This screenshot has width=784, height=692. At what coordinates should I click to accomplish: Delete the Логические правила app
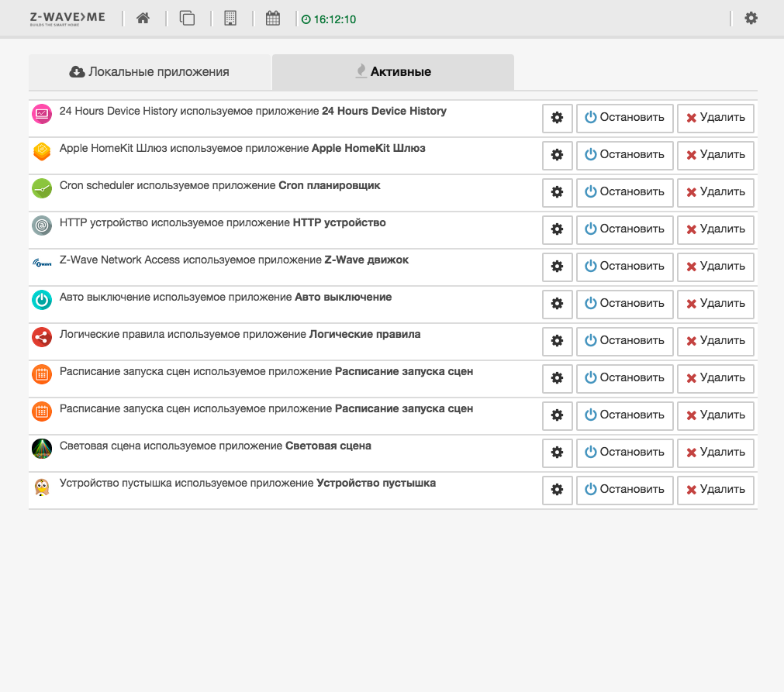pyautogui.click(x=715, y=341)
